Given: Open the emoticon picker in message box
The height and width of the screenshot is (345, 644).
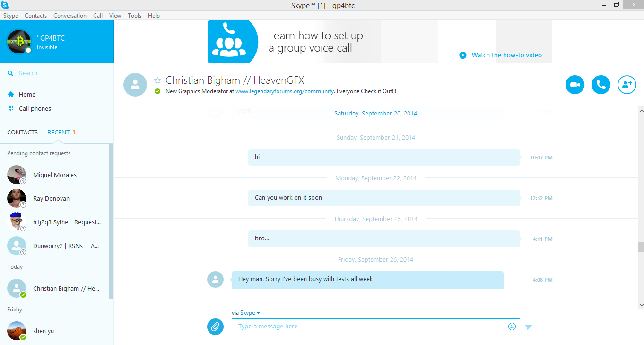Looking at the screenshot, I should (x=512, y=327).
